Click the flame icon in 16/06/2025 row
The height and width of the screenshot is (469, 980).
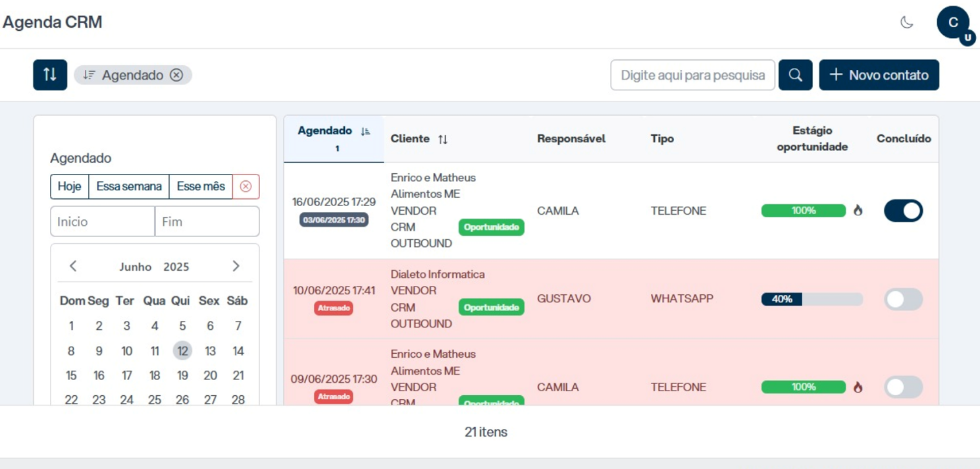[x=858, y=211]
